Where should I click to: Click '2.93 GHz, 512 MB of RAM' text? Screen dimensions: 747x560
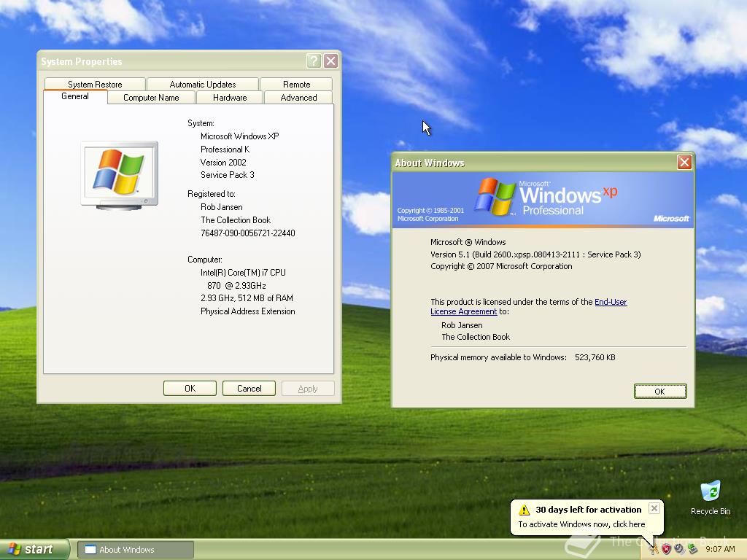click(x=247, y=298)
